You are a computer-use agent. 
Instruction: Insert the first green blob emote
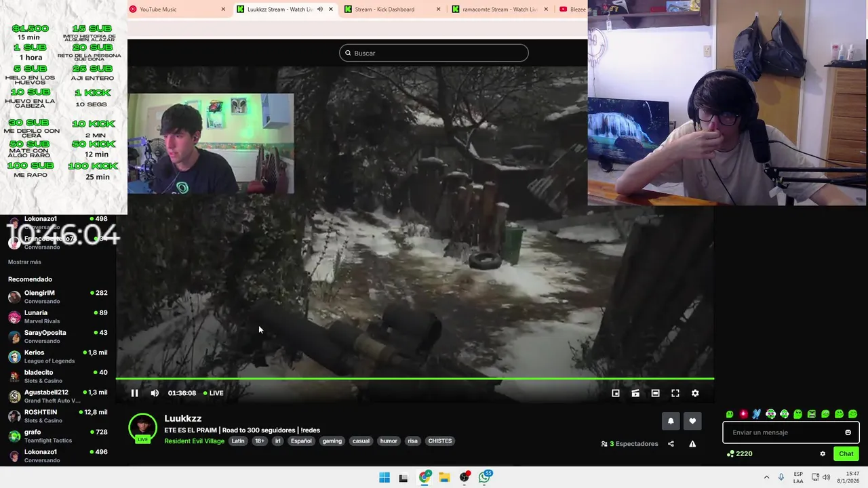(x=730, y=414)
